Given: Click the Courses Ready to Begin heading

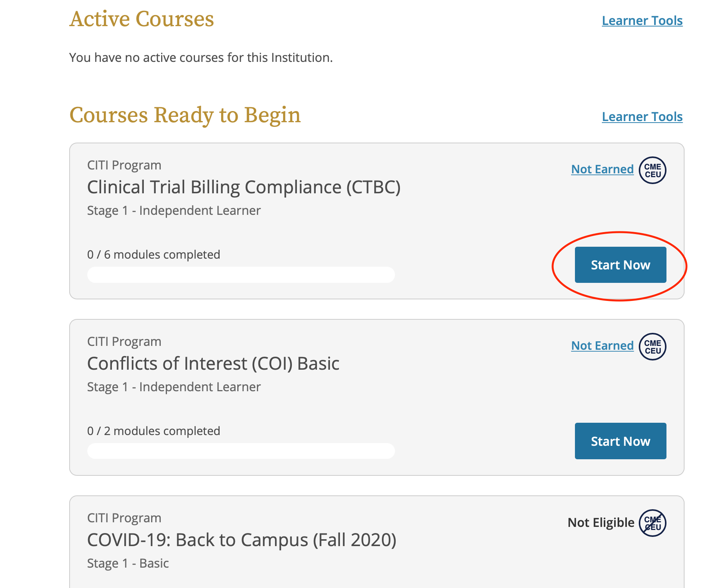Looking at the screenshot, I should (x=185, y=115).
